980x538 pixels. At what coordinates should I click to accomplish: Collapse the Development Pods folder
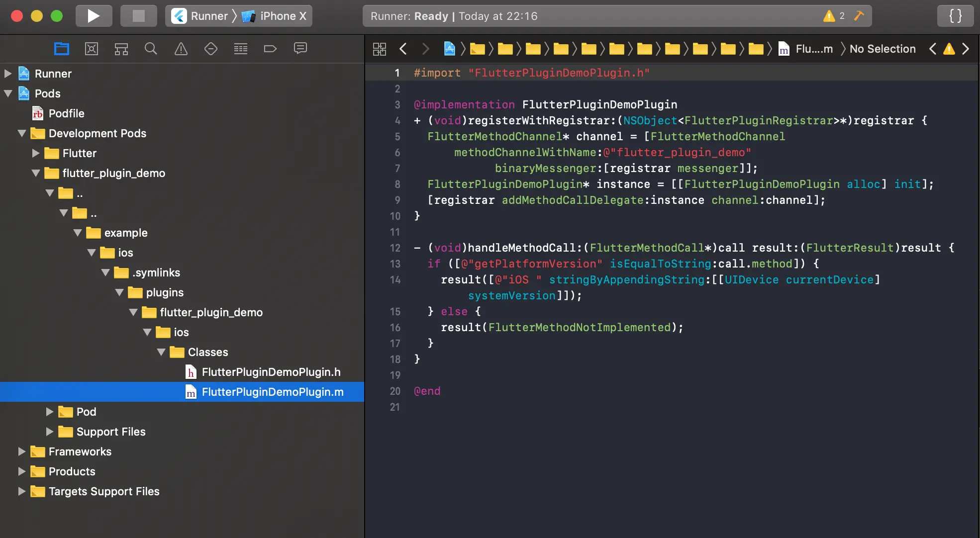(x=22, y=133)
